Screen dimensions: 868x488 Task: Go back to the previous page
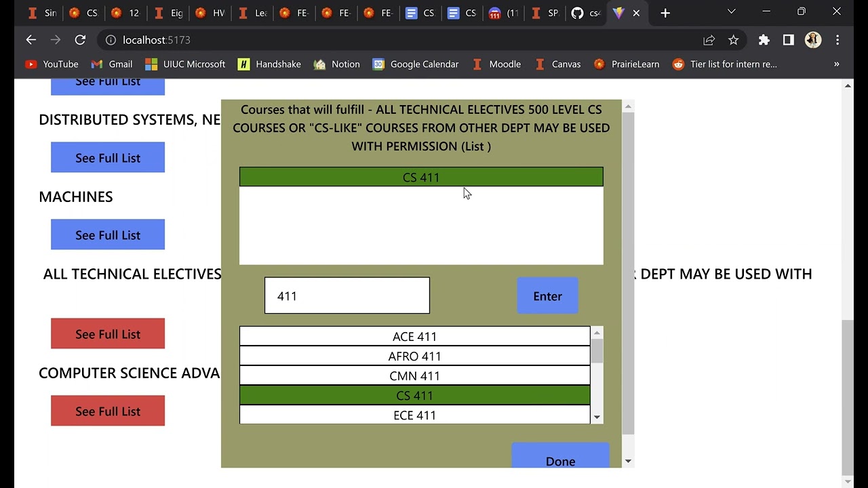pos(31,40)
